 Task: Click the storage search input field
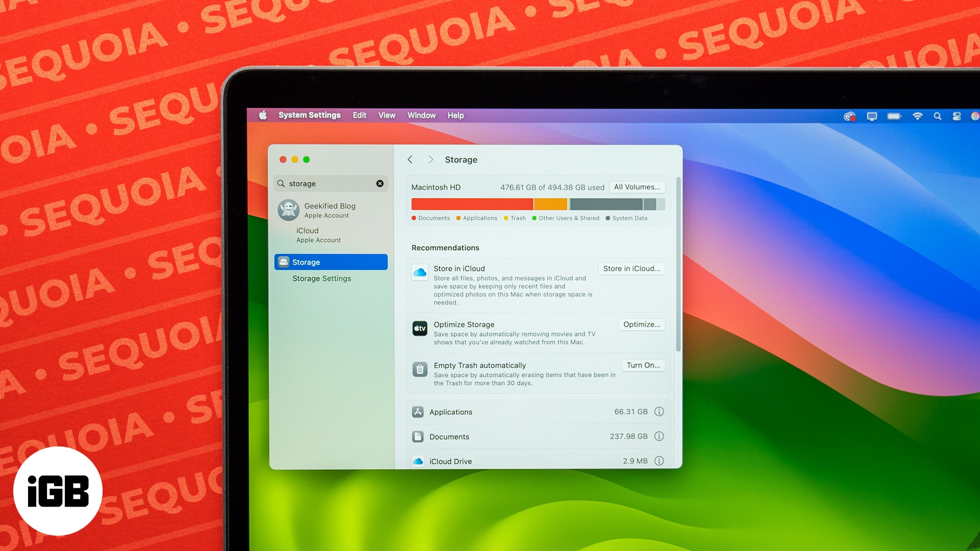click(332, 184)
